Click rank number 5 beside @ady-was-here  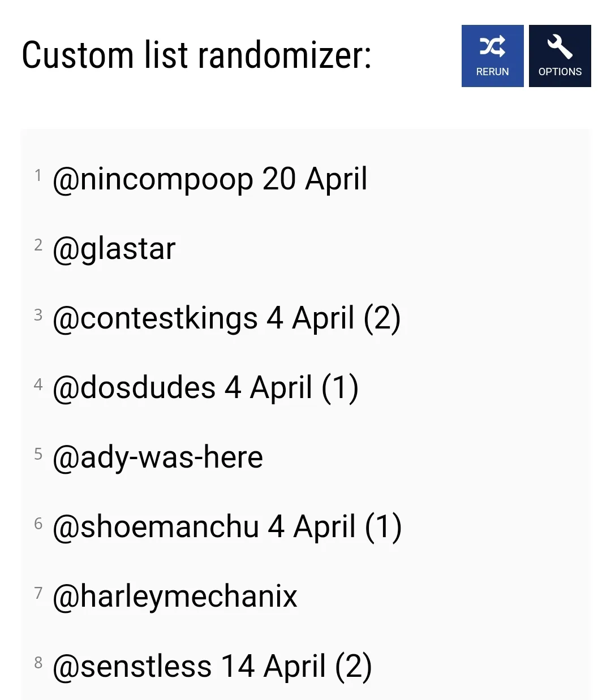38,453
